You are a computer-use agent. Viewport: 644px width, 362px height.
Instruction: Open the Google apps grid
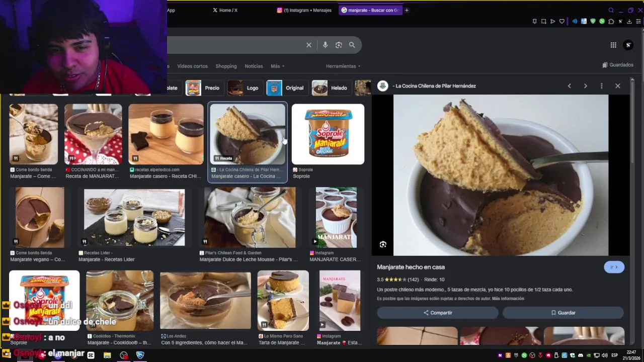(x=613, y=45)
